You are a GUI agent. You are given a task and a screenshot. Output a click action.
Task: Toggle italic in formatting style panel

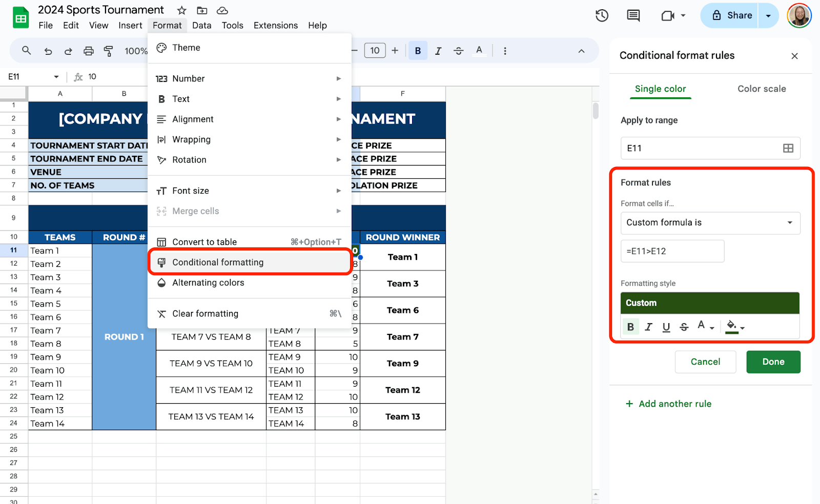click(x=648, y=327)
